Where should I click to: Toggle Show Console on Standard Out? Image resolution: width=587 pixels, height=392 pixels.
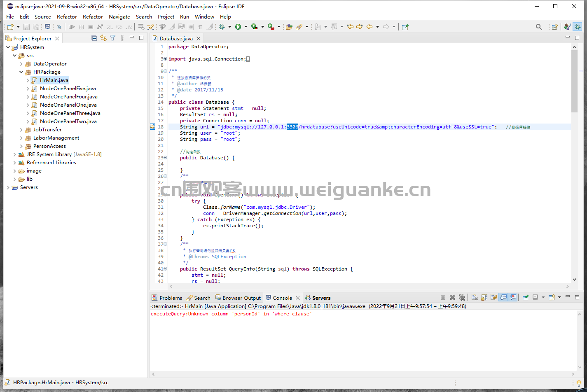point(503,297)
